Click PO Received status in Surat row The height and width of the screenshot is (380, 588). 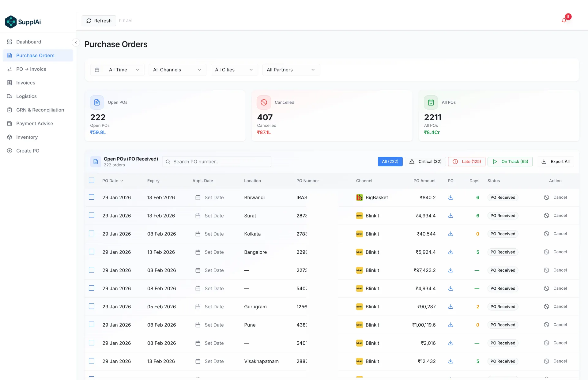pos(503,216)
